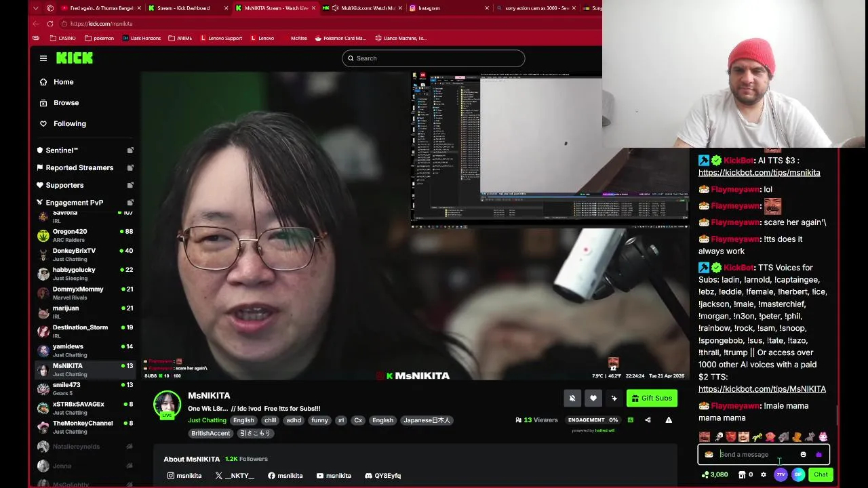The height and width of the screenshot is (488, 868).
Task: Click the Kick logo
Action: click(x=75, y=58)
